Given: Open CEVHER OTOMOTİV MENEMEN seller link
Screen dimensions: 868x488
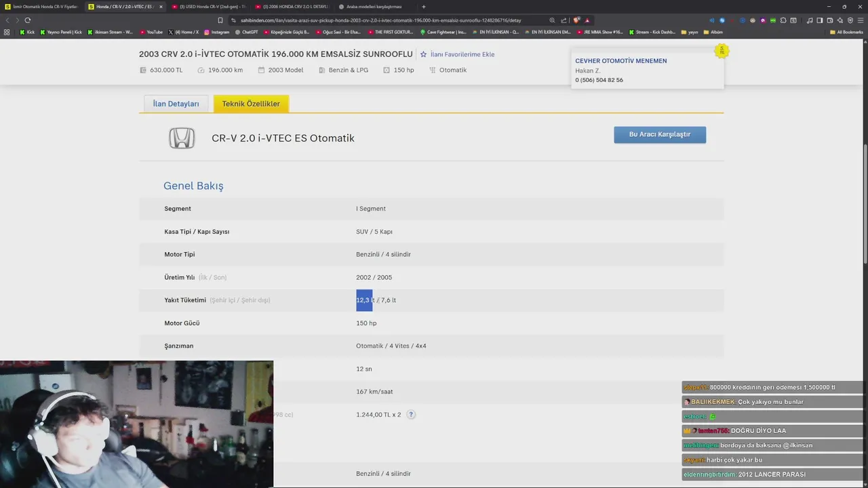Looking at the screenshot, I should point(621,61).
